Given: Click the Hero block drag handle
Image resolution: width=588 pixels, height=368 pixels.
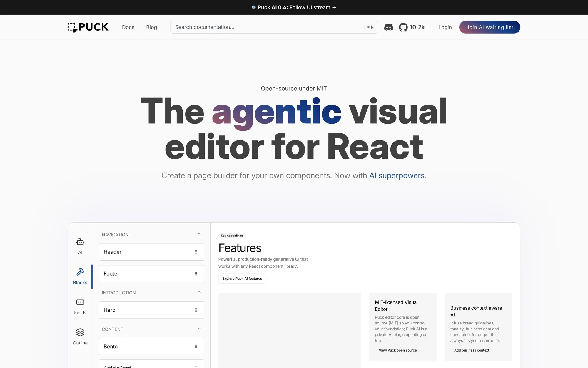Looking at the screenshot, I should pyautogui.click(x=196, y=310).
